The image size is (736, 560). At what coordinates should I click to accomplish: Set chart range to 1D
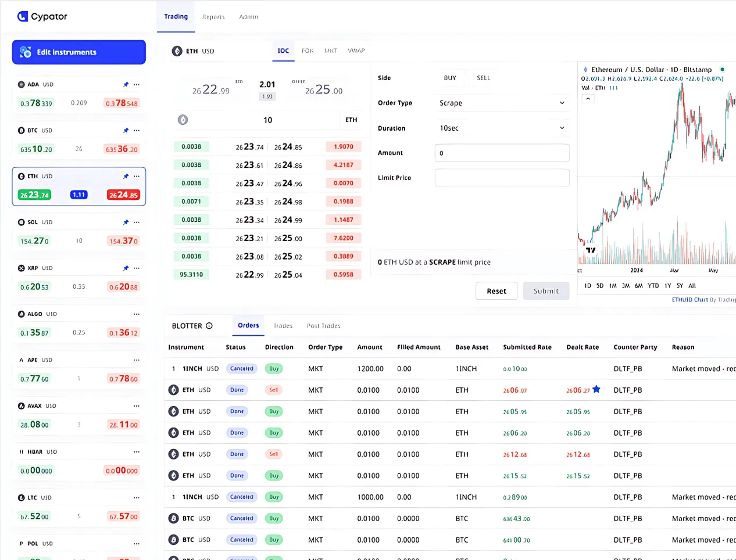click(x=588, y=286)
